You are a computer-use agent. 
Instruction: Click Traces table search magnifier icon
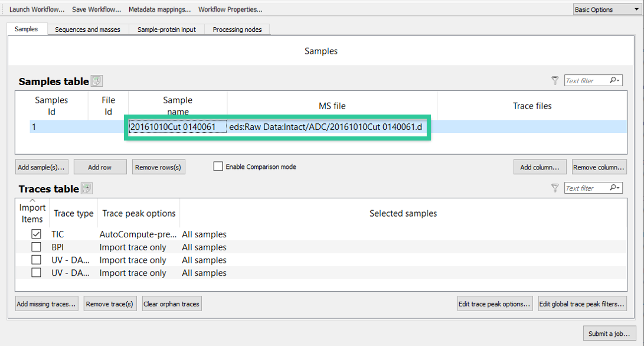pos(614,188)
